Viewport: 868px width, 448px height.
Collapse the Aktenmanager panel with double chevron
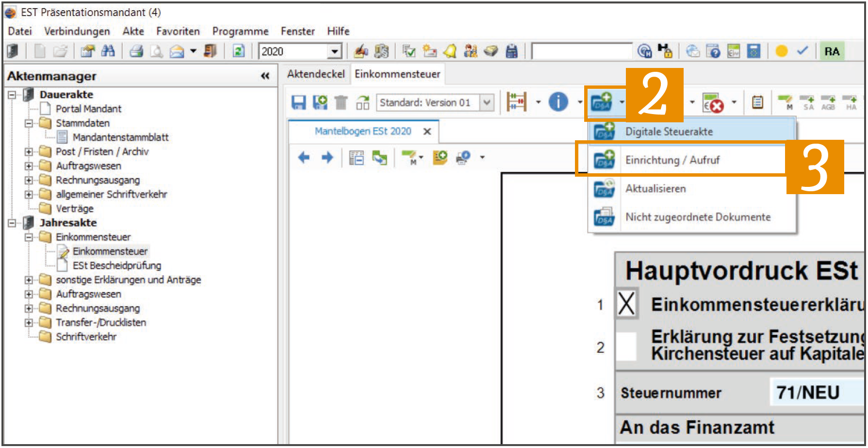(265, 76)
